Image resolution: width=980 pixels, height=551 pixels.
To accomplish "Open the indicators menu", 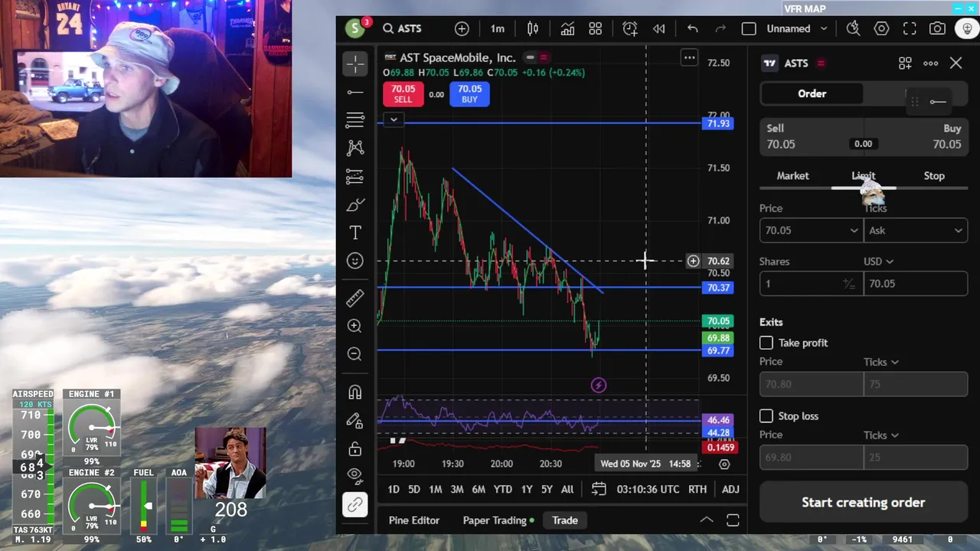I will click(x=567, y=28).
